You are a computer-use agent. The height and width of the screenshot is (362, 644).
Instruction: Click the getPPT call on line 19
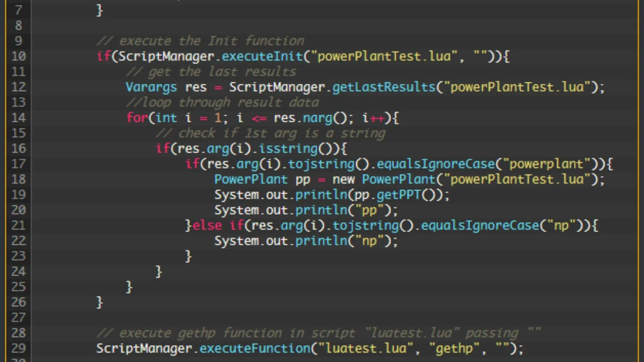pos(398,195)
